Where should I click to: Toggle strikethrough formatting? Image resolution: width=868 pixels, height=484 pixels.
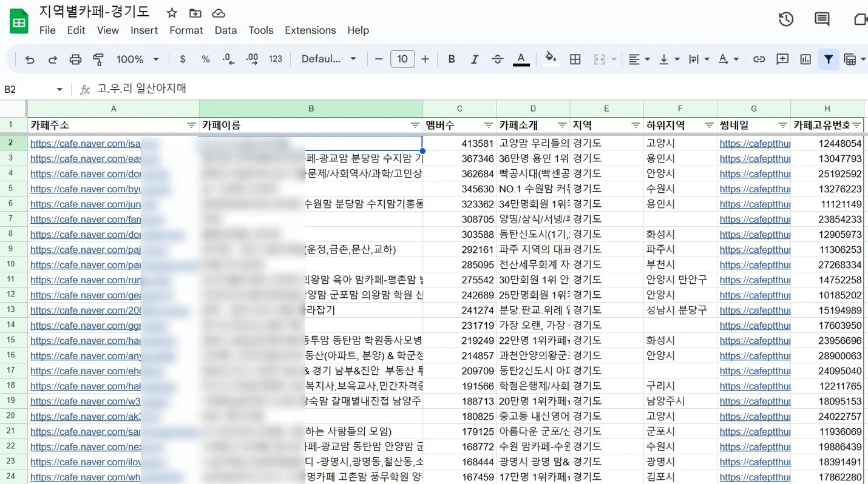click(x=498, y=59)
